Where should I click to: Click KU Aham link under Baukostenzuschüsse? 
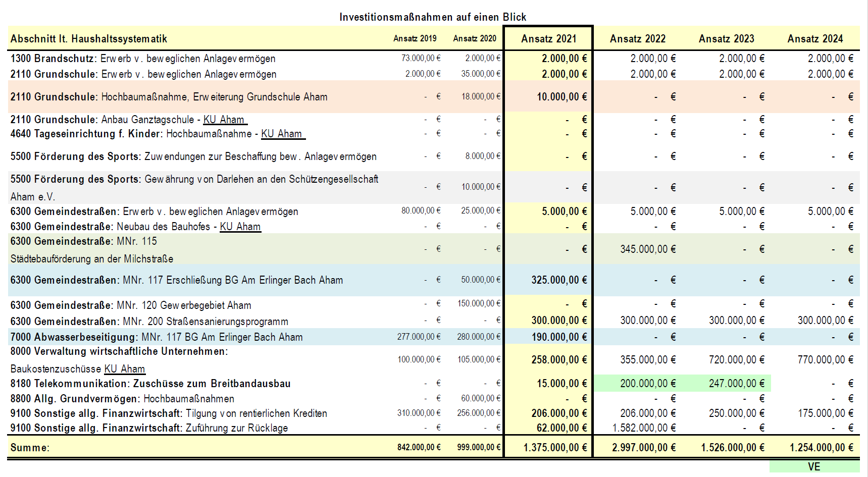click(x=125, y=369)
